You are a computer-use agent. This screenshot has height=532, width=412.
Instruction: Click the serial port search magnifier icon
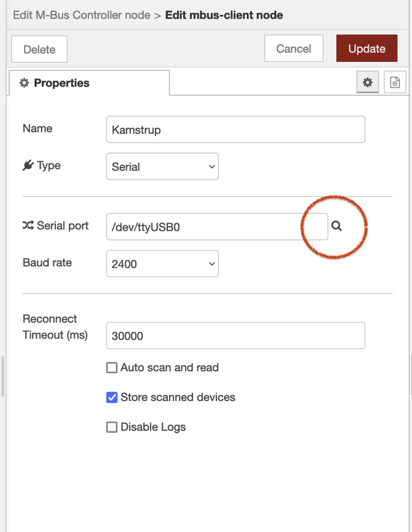337,226
